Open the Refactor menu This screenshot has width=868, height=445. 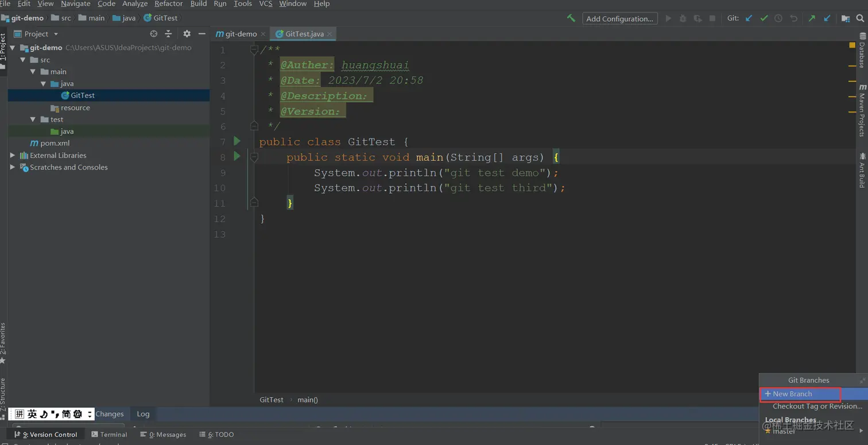pos(169,3)
